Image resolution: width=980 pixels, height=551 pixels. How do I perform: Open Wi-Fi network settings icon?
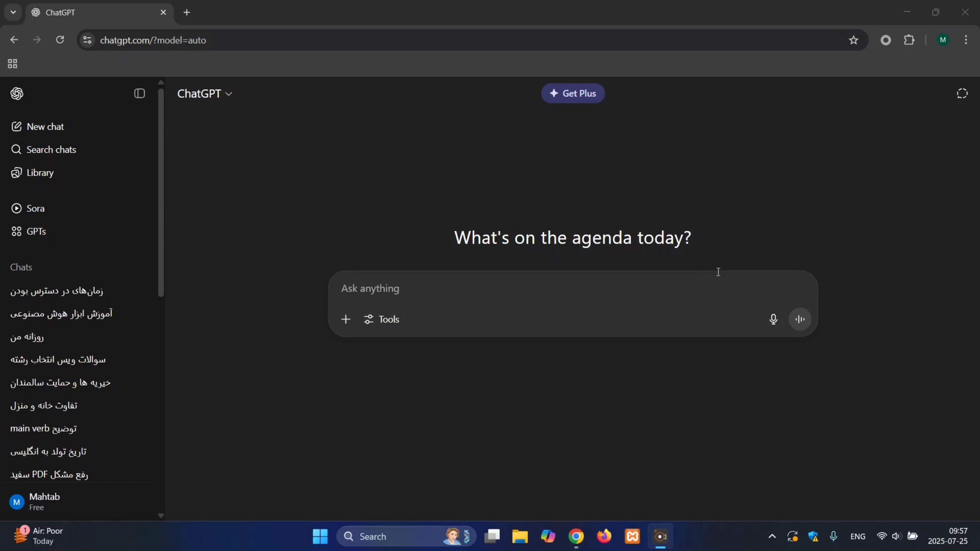pos(882,536)
